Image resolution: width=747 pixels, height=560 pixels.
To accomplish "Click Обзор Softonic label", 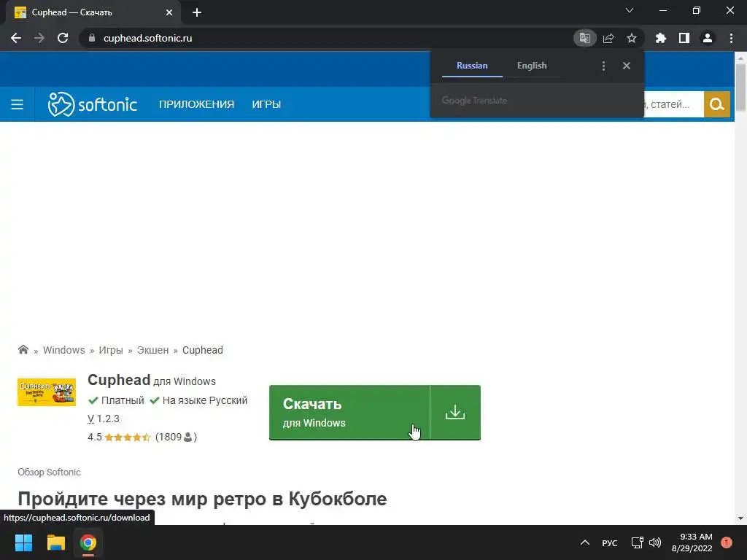I will (x=49, y=472).
